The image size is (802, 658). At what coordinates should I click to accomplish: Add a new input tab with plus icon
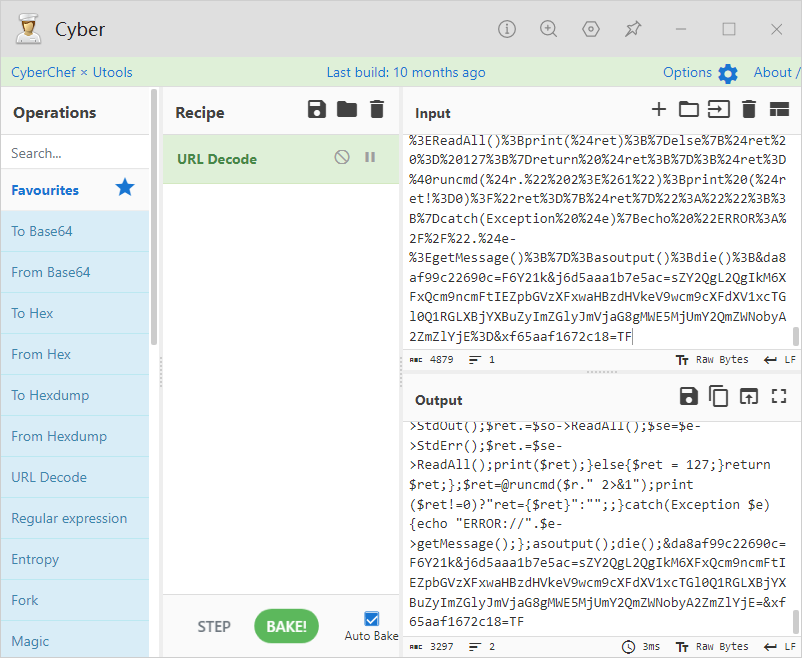(659, 109)
